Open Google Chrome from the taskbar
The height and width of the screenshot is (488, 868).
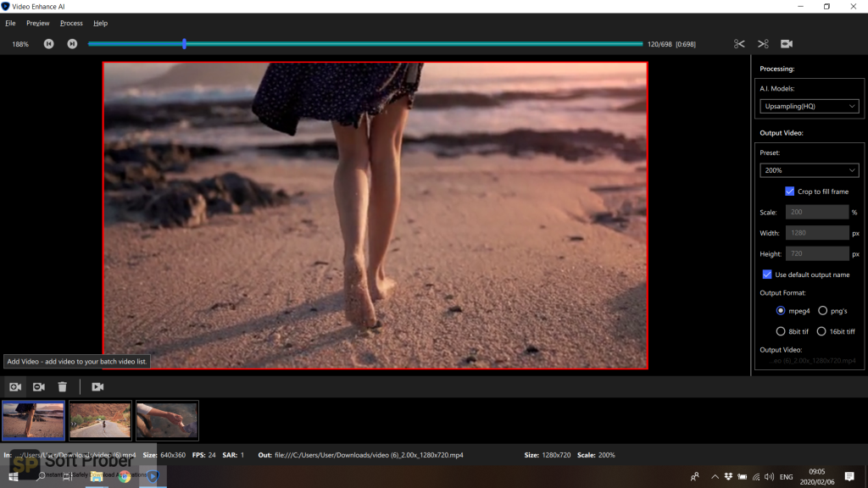125,477
